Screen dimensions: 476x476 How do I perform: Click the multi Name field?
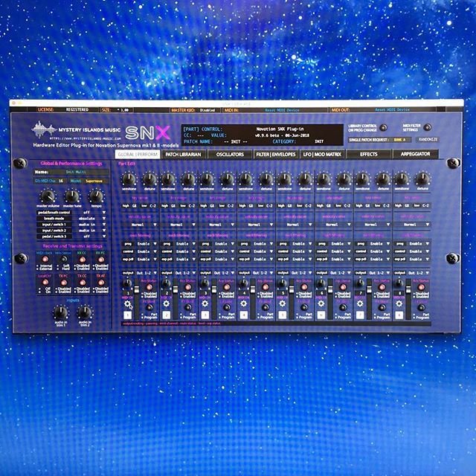[x=71, y=172]
